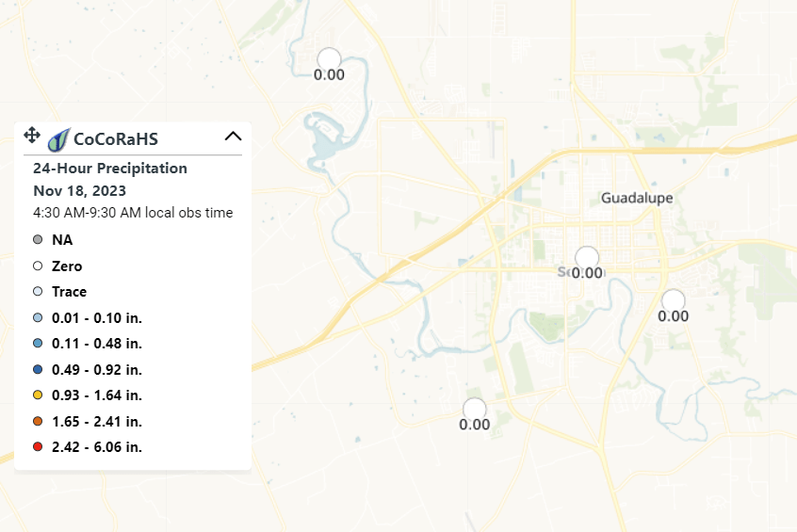Click the dark blue 0.49 - 0.92 swatch

(x=38, y=369)
